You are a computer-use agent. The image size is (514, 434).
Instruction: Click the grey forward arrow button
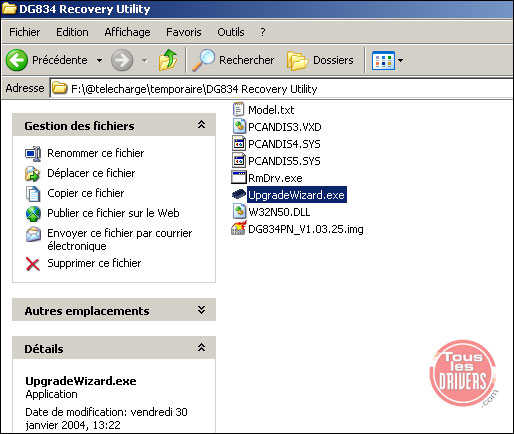tap(122, 60)
